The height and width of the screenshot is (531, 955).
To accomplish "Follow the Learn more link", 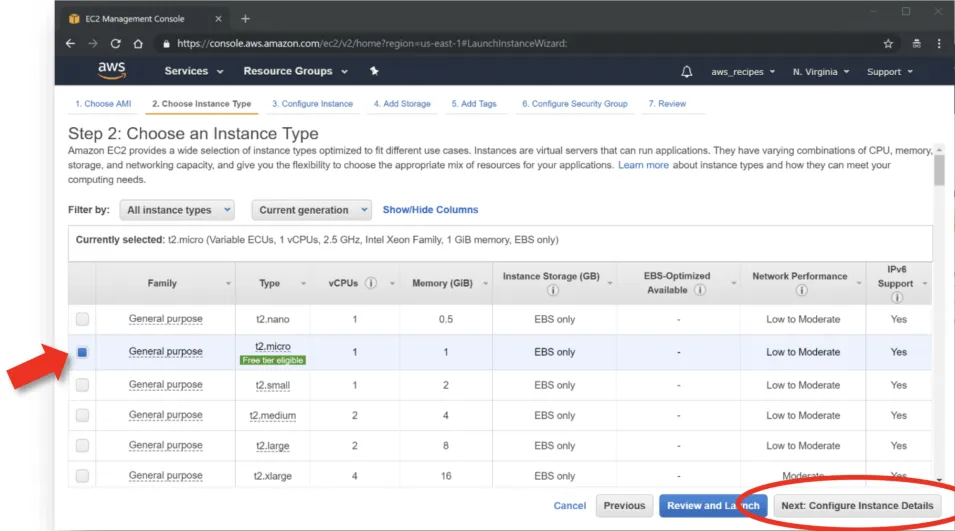I will click(643, 165).
